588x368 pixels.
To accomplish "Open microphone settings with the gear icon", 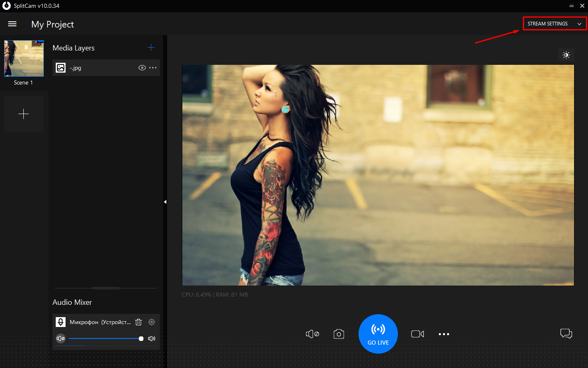I will tap(151, 322).
